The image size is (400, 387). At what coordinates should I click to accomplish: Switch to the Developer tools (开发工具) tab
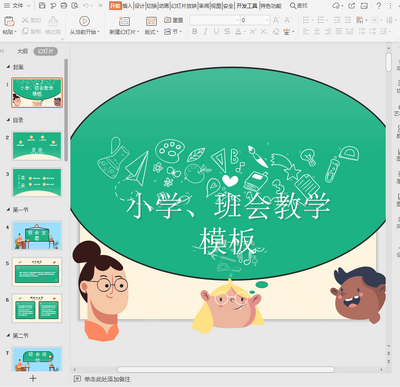pos(247,6)
